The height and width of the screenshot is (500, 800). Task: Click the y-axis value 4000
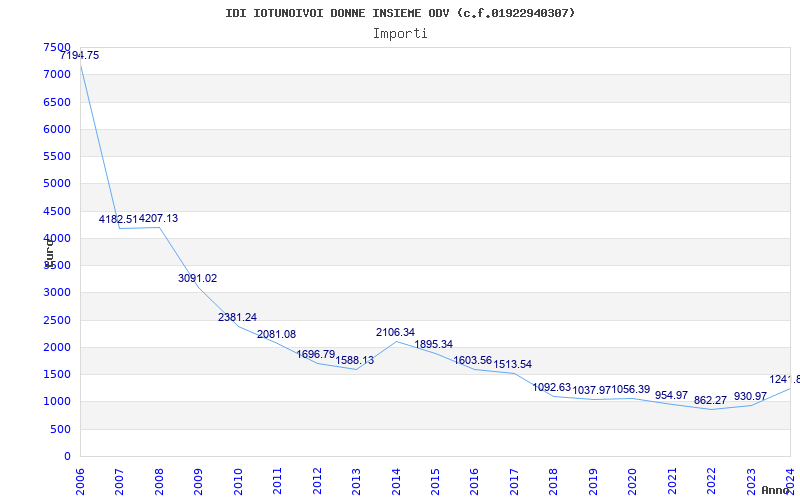click(x=57, y=238)
